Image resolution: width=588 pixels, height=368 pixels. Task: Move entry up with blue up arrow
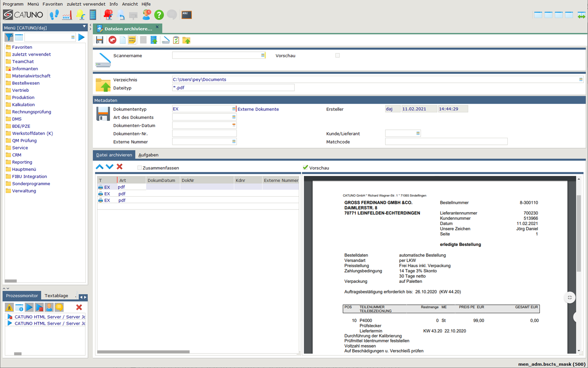click(100, 167)
